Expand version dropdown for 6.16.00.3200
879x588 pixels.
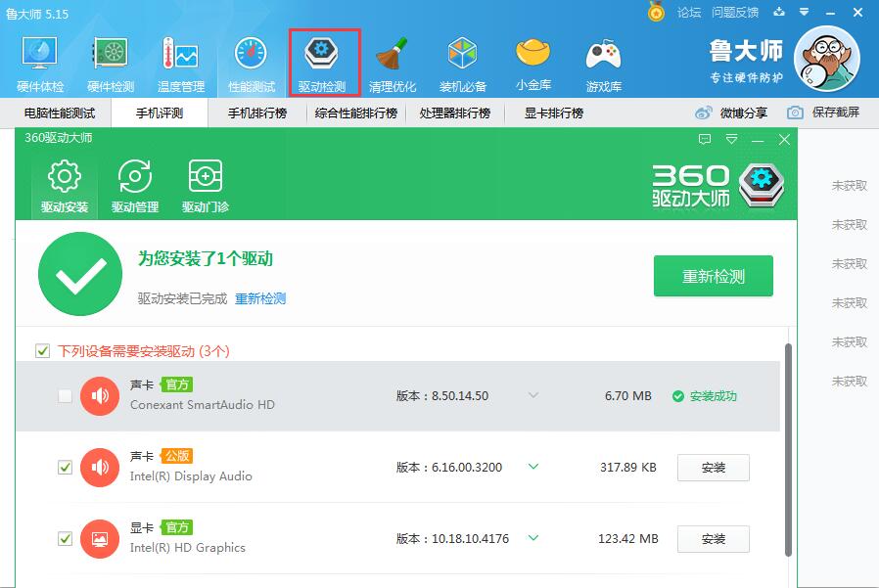533,467
